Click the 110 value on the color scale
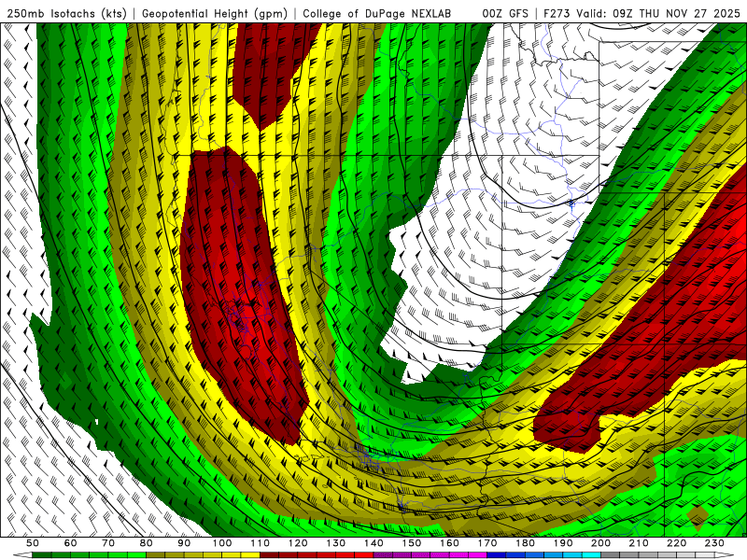The height and width of the screenshot is (560, 747). click(x=261, y=543)
